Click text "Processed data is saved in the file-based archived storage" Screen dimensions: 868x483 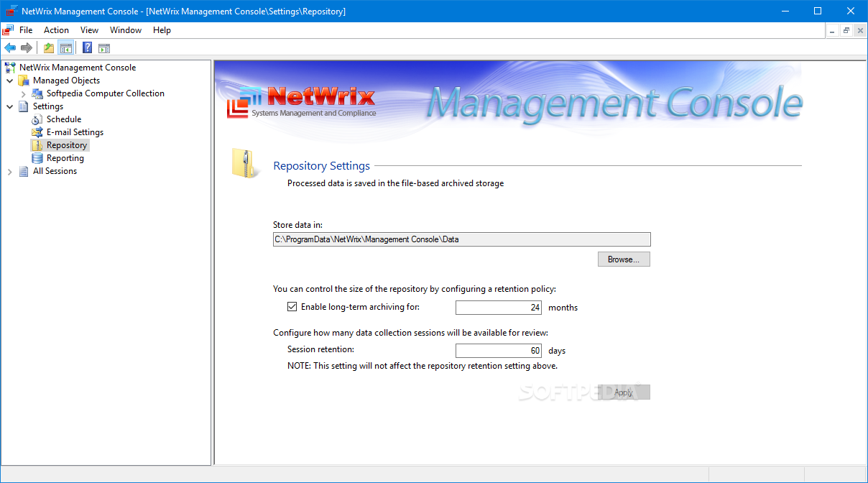[395, 183]
